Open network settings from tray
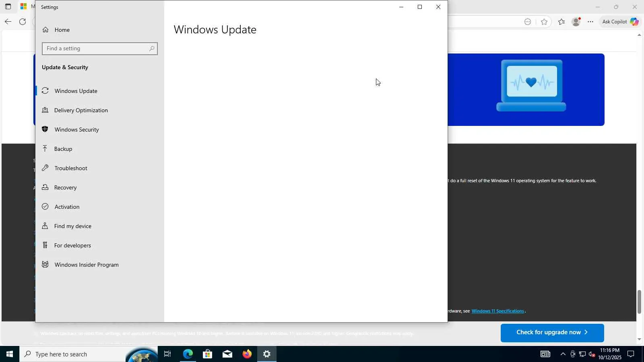This screenshot has height=362, width=644. pyautogui.click(x=582, y=354)
